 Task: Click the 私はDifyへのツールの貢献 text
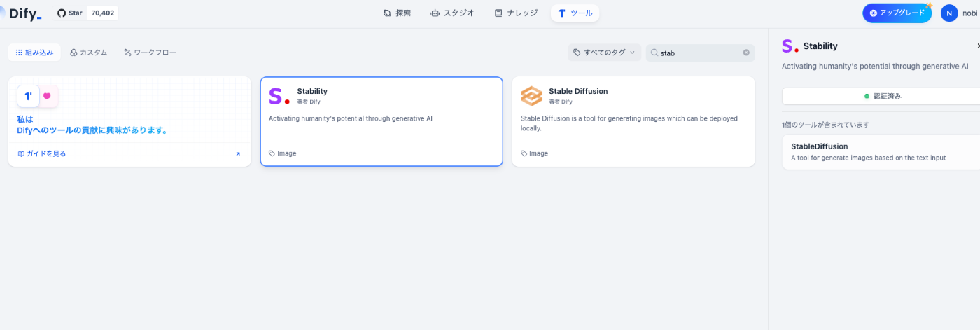(x=92, y=125)
